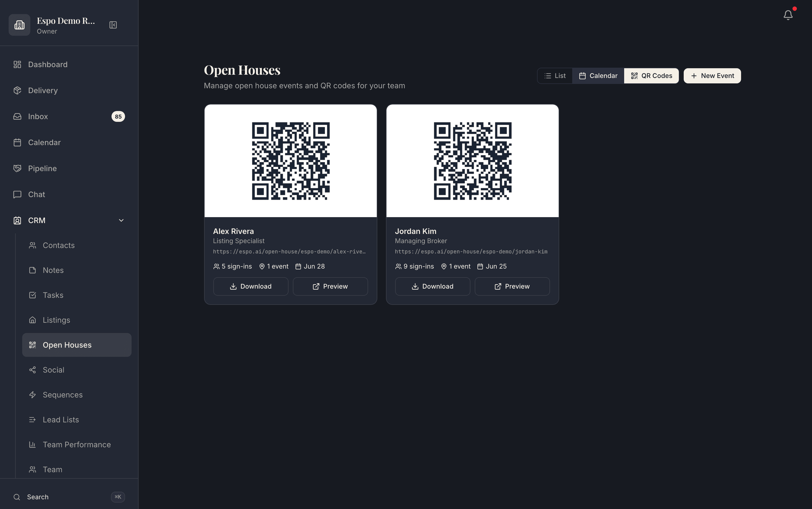Click the Team Performance chart icon
Viewport: 812px width, 509px height.
coord(32,445)
